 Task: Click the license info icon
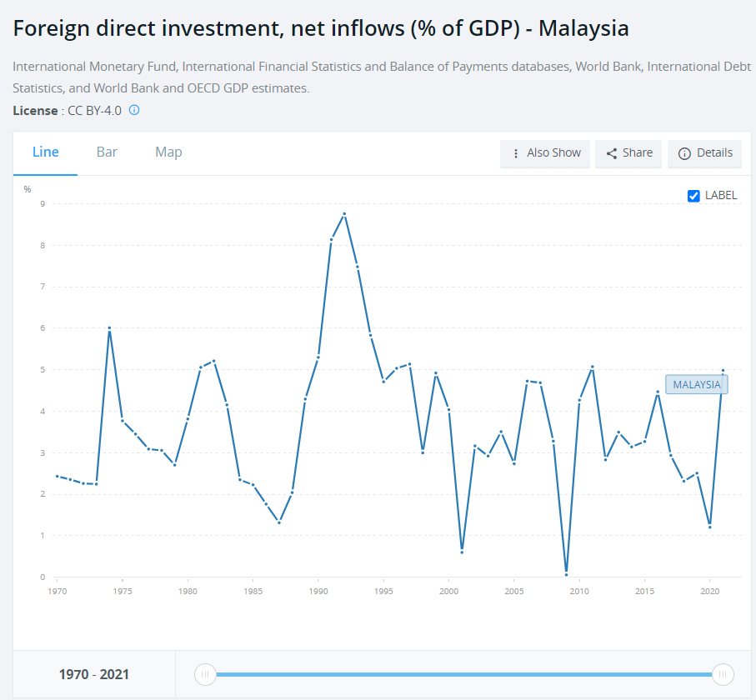[x=134, y=110]
